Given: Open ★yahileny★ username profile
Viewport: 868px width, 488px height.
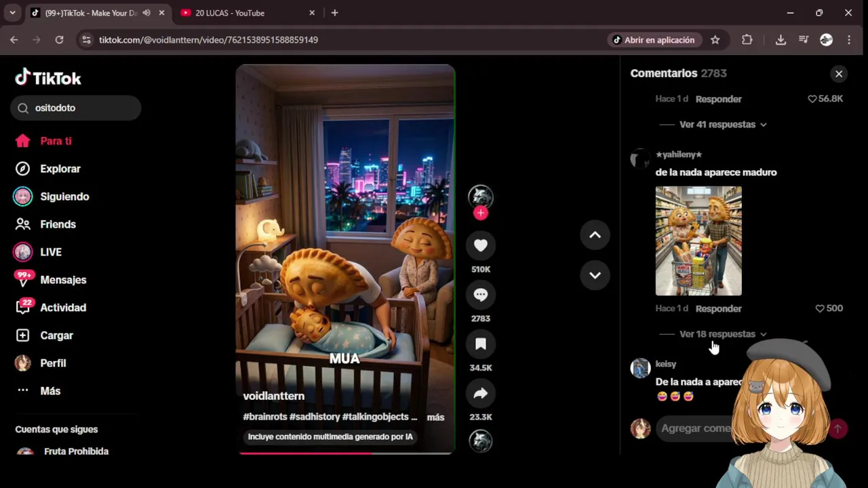Looking at the screenshot, I should click(x=678, y=155).
